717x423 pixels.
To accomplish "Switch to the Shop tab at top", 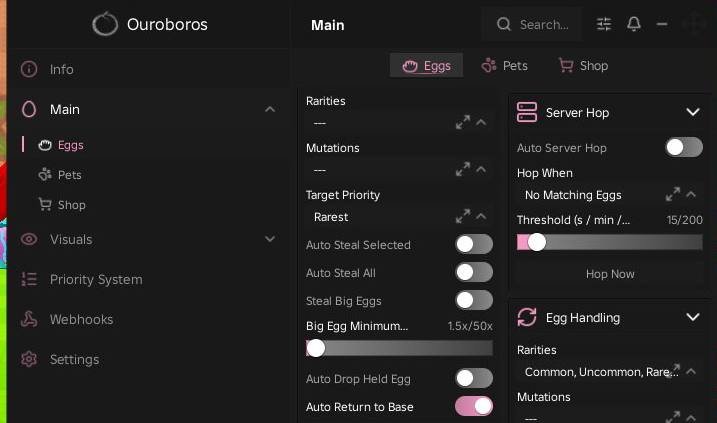I will click(583, 66).
